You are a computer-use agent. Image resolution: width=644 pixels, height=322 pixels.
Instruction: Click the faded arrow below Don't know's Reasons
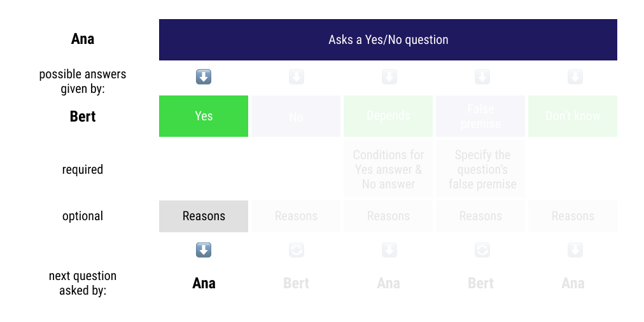(x=574, y=250)
